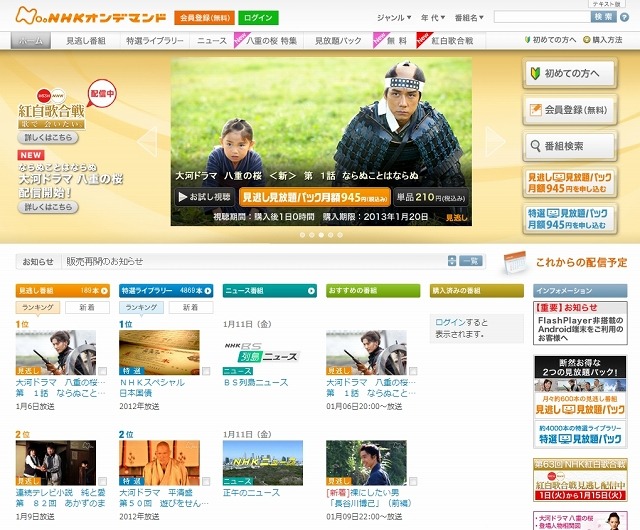Click the 購入方法 header link
Viewport: 640px width, 530px height.
[x=603, y=40]
